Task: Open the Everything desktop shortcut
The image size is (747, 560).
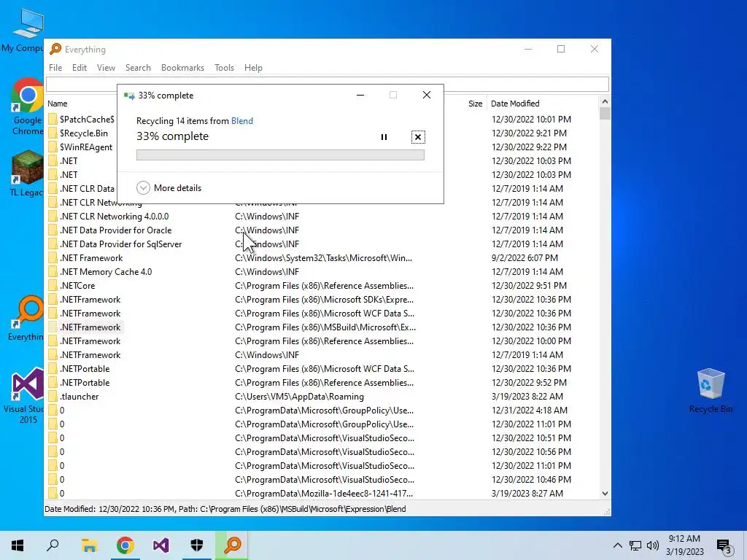Action: pyautogui.click(x=26, y=318)
